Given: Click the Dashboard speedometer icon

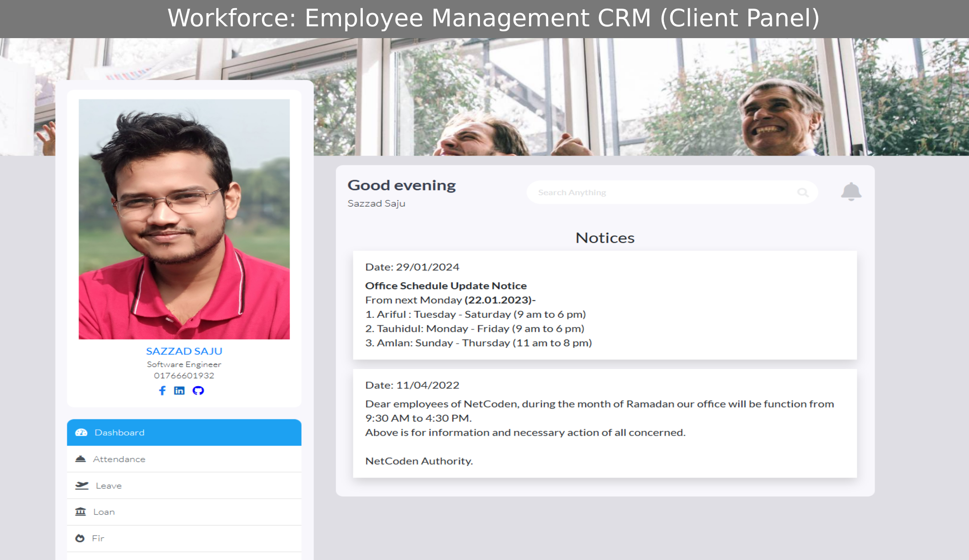Looking at the screenshot, I should 81,432.
